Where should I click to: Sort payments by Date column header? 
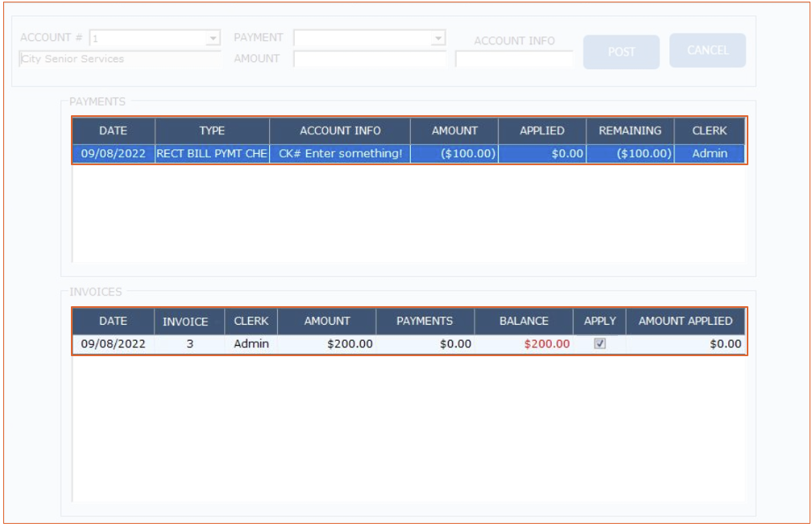(x=114, y=131)
